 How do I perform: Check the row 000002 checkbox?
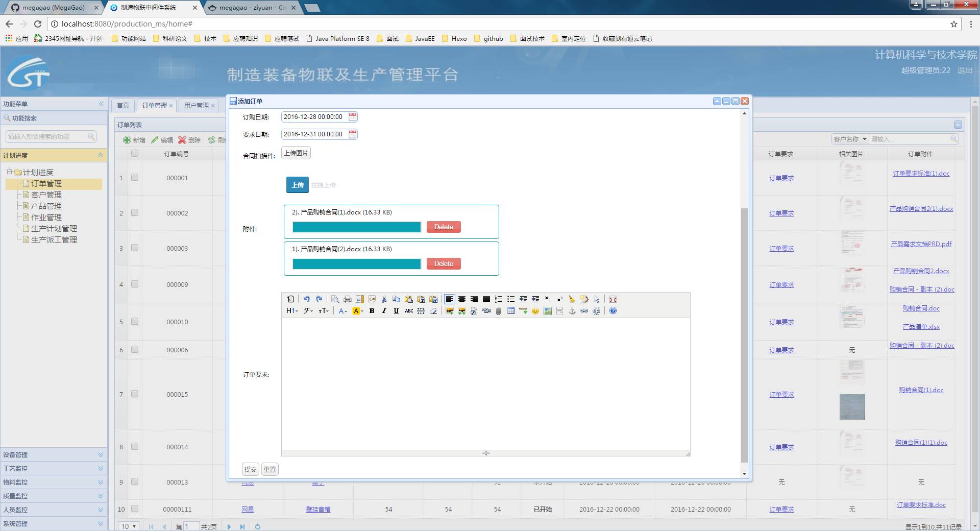[x=135, y=212]
